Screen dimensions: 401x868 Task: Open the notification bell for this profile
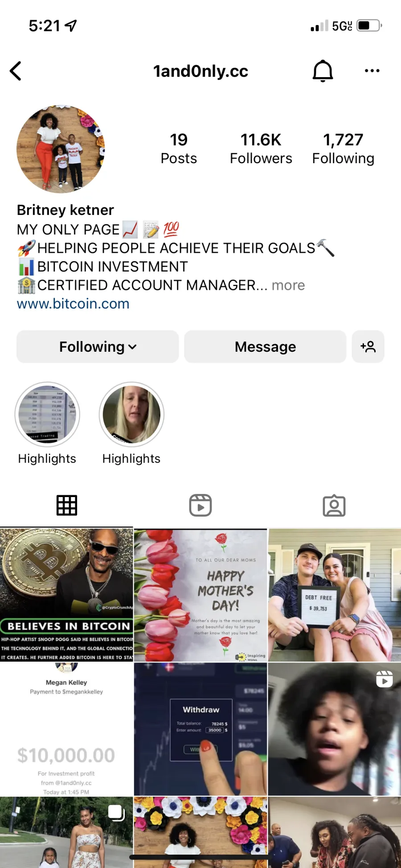(x=323, y=71)
